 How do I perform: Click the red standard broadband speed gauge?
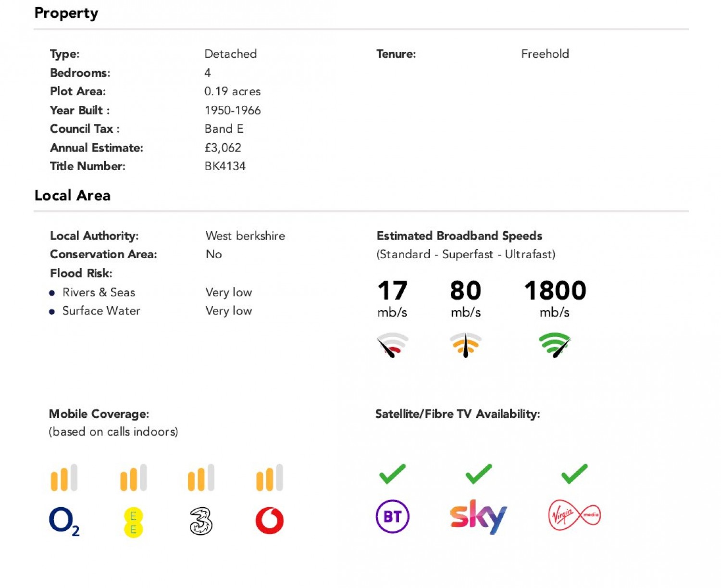[x=393, y=345]
